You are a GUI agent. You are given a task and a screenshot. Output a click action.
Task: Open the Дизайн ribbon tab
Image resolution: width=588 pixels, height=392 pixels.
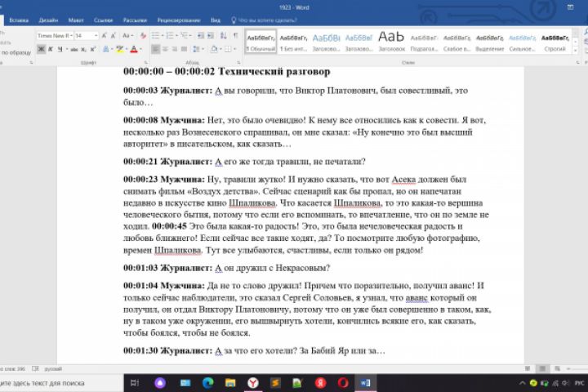48,20
